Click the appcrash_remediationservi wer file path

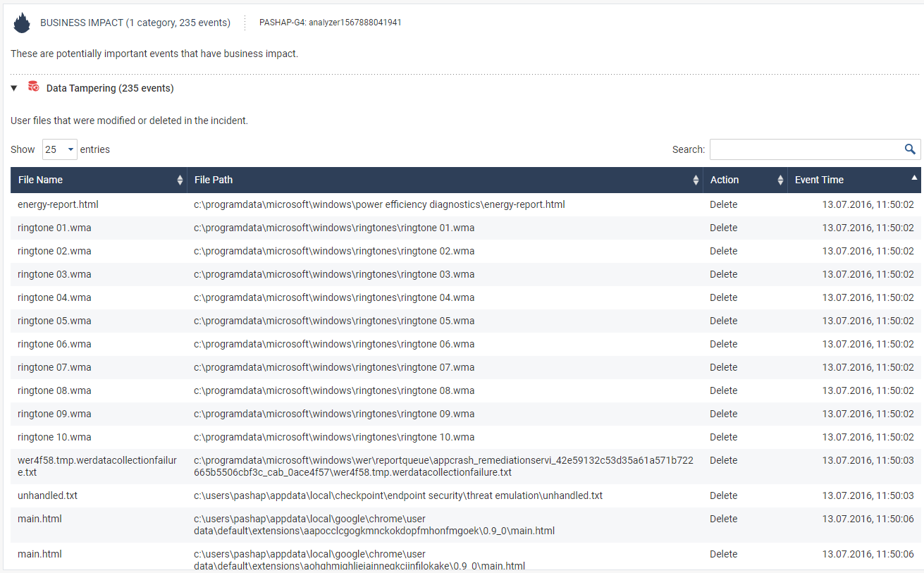tap(443, 466)
